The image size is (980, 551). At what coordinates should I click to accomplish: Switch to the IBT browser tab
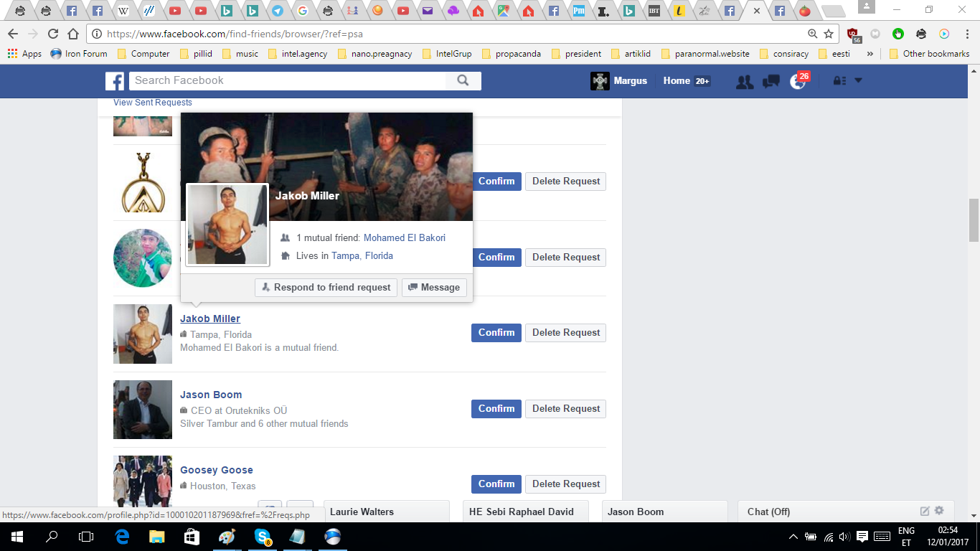[x=654, y=11]
